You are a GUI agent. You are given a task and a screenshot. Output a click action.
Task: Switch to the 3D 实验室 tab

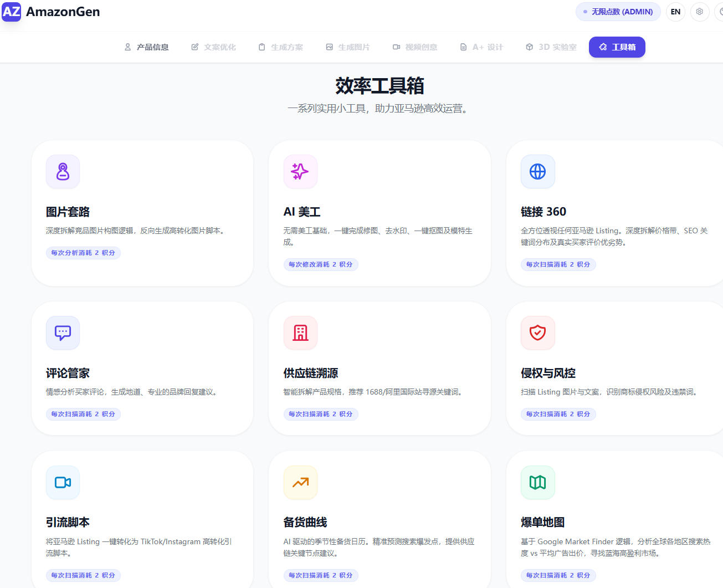coord(551,47)
